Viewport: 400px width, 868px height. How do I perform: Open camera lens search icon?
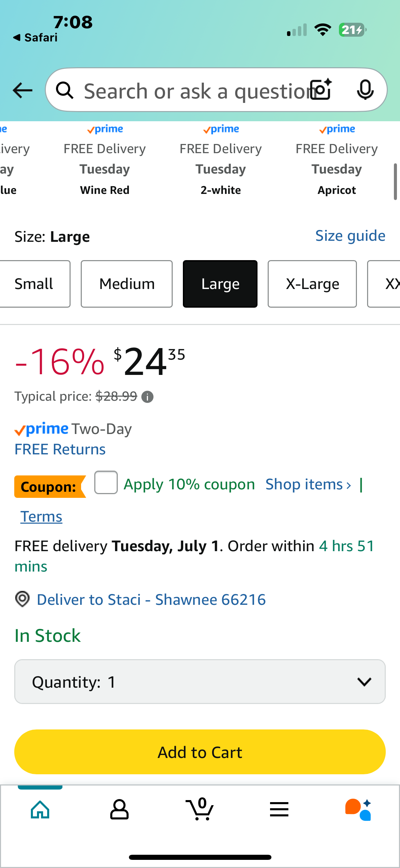[321, 90]
